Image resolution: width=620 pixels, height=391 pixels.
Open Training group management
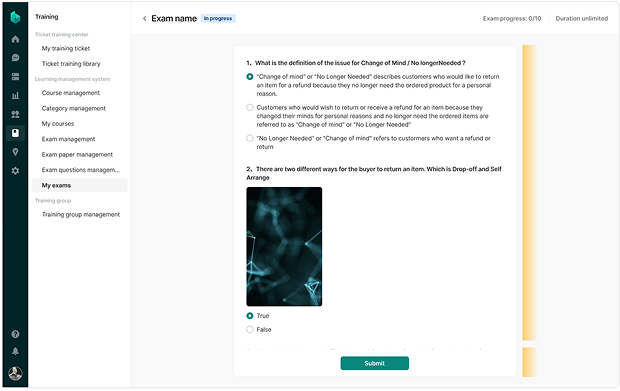coord(81,214)
